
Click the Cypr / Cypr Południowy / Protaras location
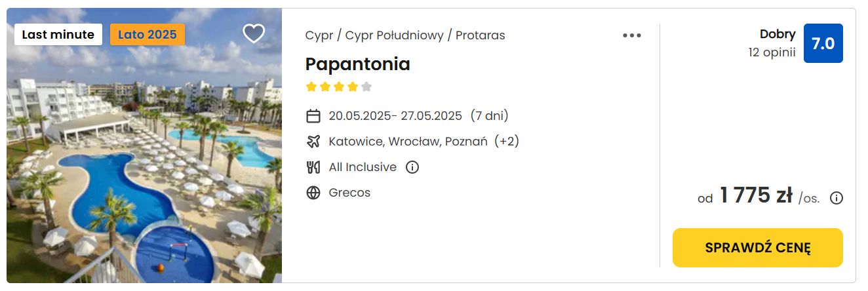[x=405, y=35]
